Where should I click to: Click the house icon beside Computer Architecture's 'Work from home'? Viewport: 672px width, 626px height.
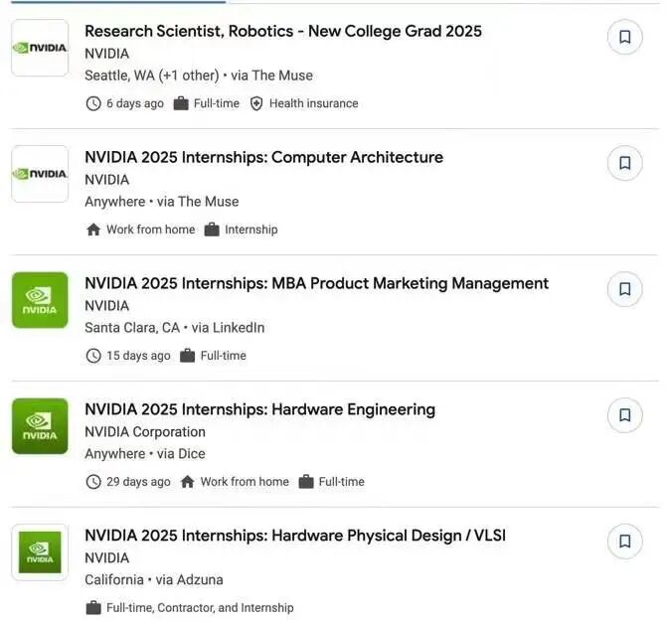[93, 230]
